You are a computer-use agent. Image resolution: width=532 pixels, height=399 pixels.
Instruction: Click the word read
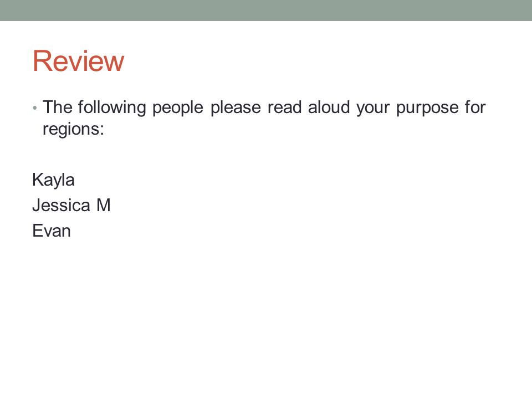(x=284, y=107)
